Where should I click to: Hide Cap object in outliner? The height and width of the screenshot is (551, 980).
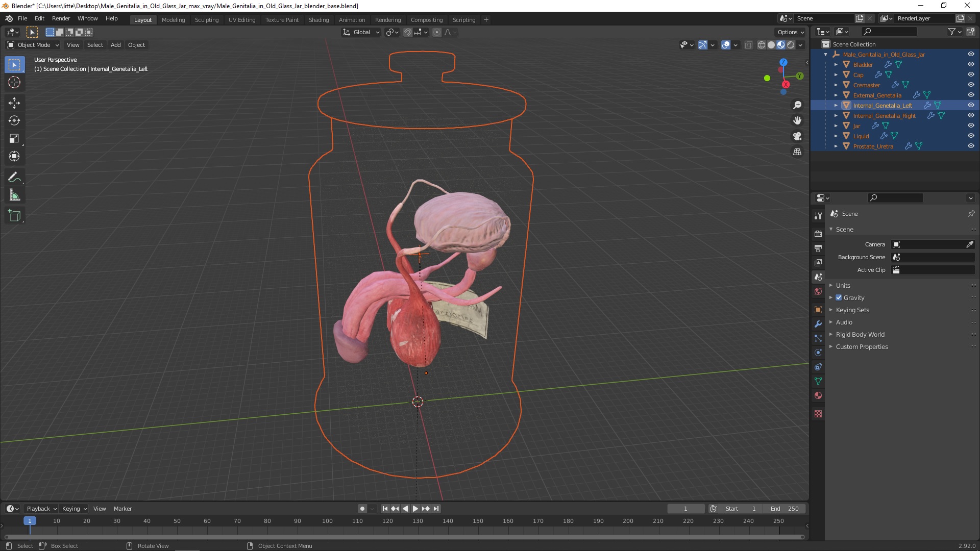(x=971, y=75)
